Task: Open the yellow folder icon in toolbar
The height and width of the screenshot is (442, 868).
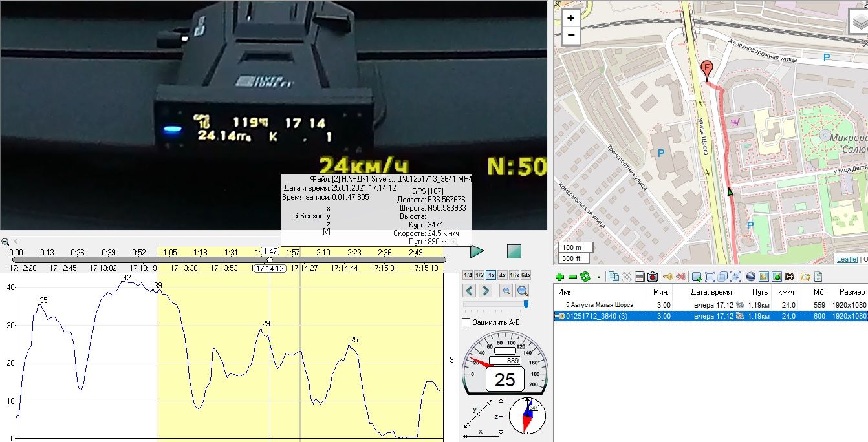Action: (x=805, y=277)
